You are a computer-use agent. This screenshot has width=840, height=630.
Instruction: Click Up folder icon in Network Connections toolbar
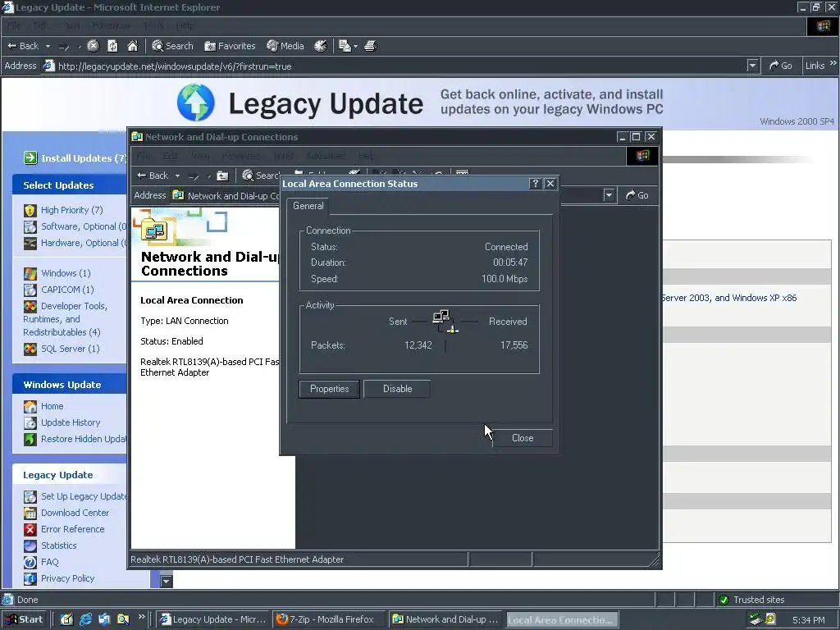pos(222,176)
